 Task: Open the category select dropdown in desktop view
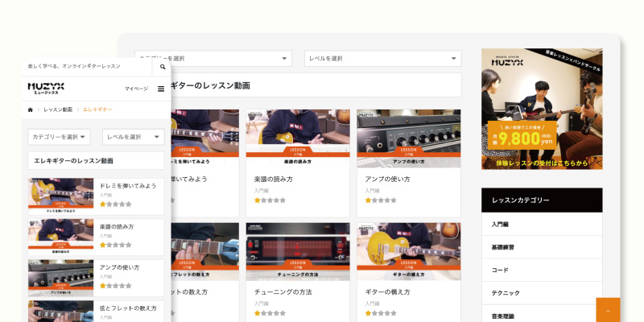213,58
